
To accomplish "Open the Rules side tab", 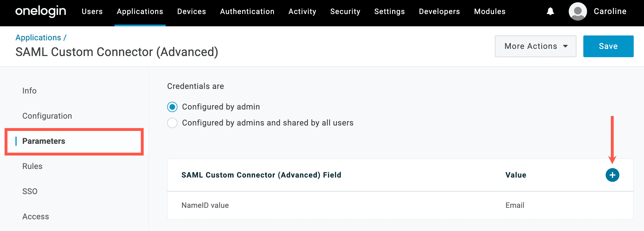I will (32, 166).
